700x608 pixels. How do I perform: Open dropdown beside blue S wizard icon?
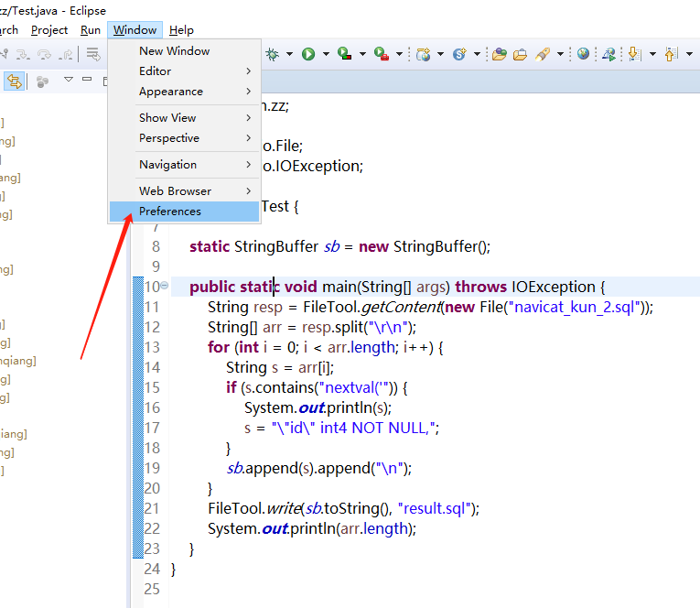click(477, 55)
